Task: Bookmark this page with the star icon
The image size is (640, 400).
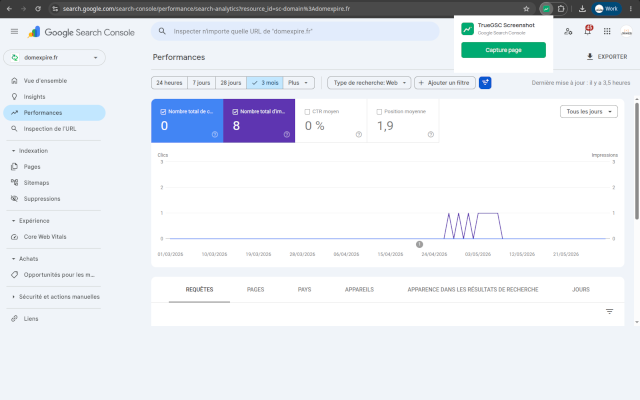Action: (x=526, y=9)
